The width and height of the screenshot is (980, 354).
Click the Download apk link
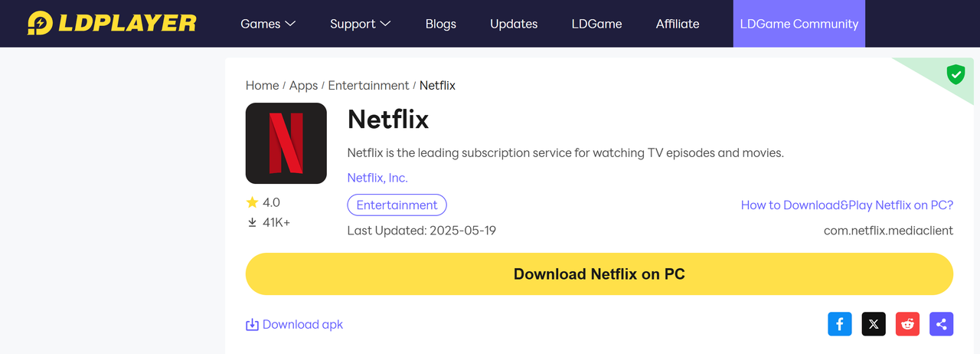tap(294, 325)
